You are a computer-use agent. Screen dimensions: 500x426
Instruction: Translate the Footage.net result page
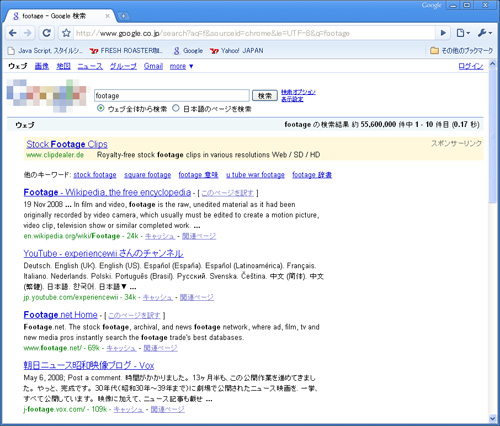(134, 315)
